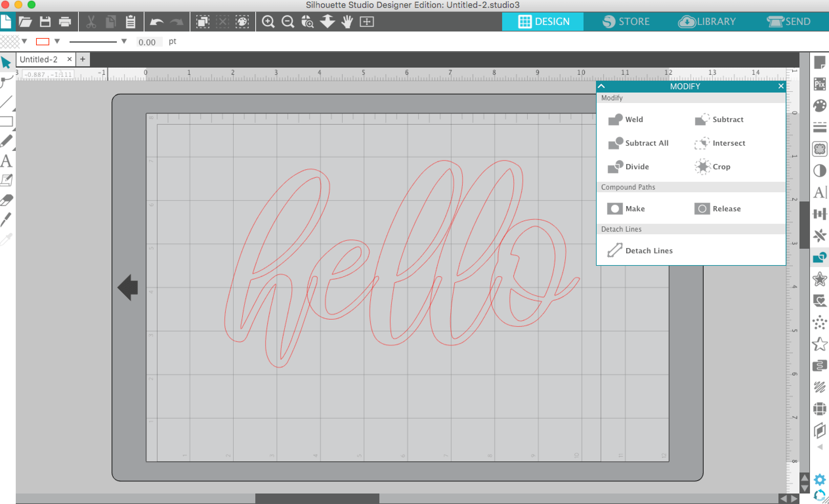The image size is (829, 504).
Task: Click the Save disk icon
Action: coord(45,22)
